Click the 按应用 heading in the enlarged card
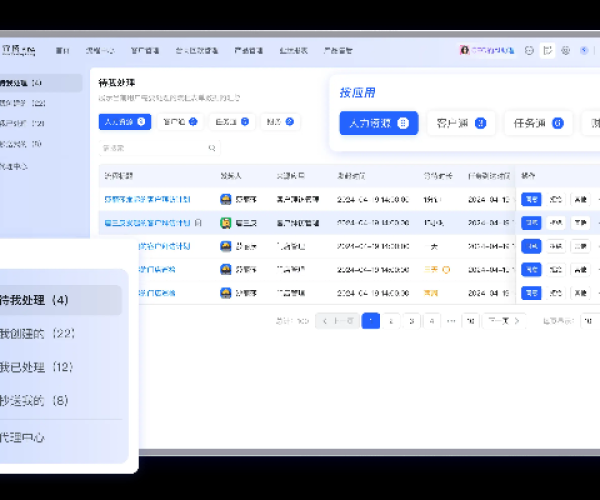Screen dimensions: 600x500 click(357, 93)
